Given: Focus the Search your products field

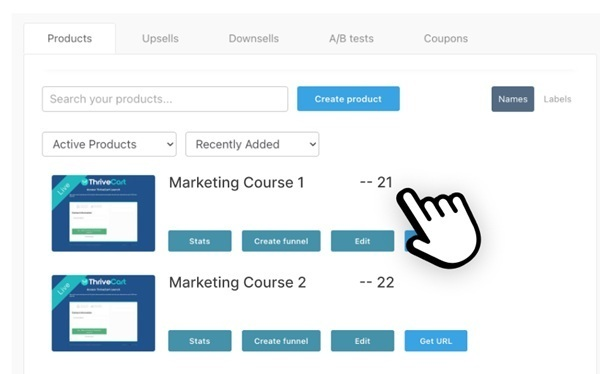Looking at the screenshot, I should click(165, 99).
